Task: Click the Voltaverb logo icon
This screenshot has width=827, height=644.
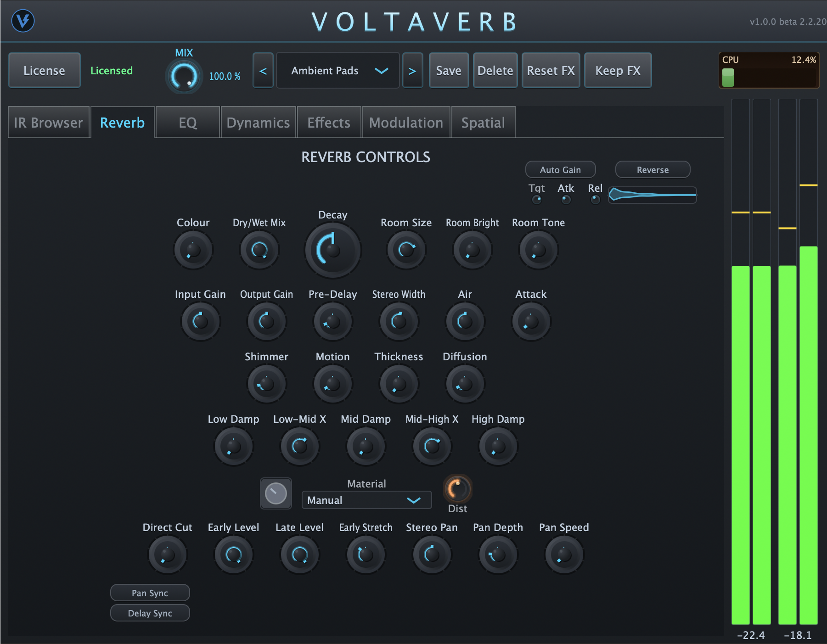Action: pos(23,21)
